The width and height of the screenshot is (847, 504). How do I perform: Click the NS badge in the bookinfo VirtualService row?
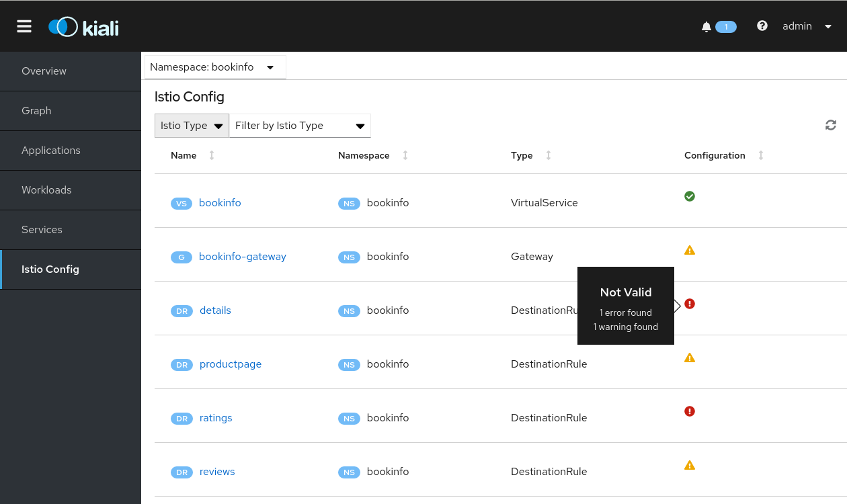point(349,204)
